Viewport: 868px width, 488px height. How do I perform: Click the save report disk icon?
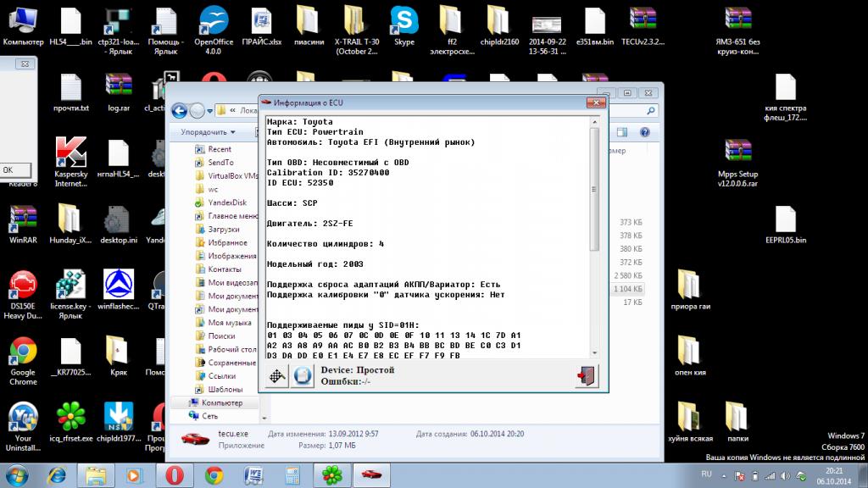click(303, 377)
